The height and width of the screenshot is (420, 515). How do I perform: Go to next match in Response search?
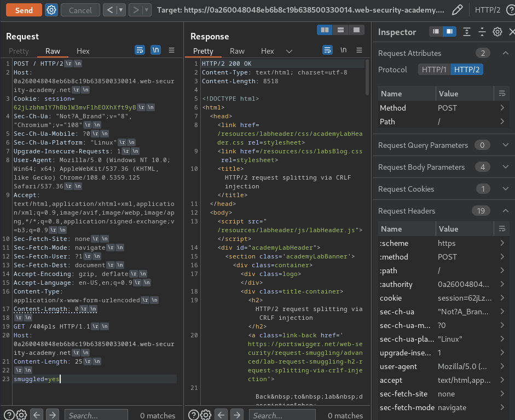(x=237, y=415)
